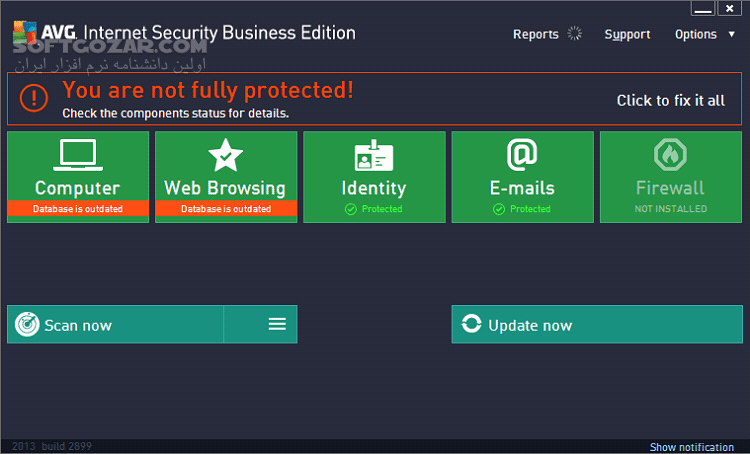Start a scan with Scan now
Viewport: 750px width, 454px height.
coord(115,324)
